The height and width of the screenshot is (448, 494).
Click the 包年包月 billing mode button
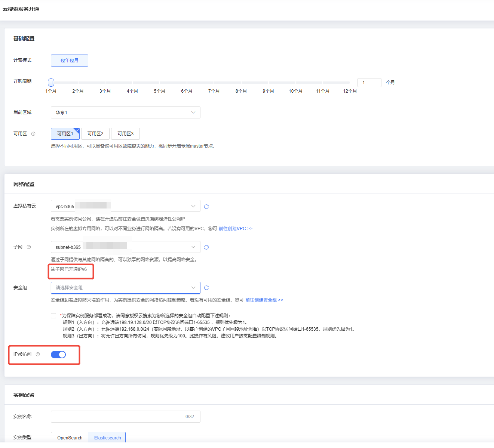click(x=70, y=61)
